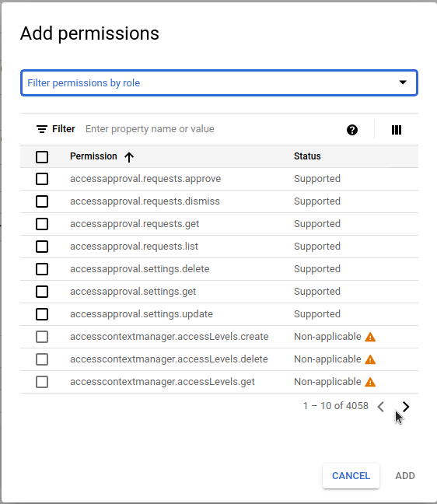Open the filter help question mark icon

[352, 130]
